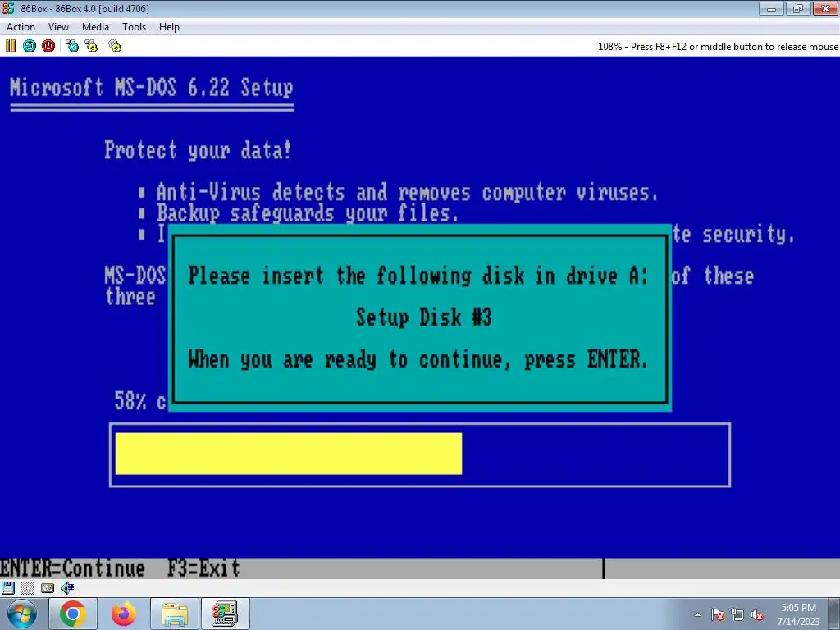This screenshot has height=630, width=840.
Task: Click the 86Box taskbar button
Action: pos(226,614)
